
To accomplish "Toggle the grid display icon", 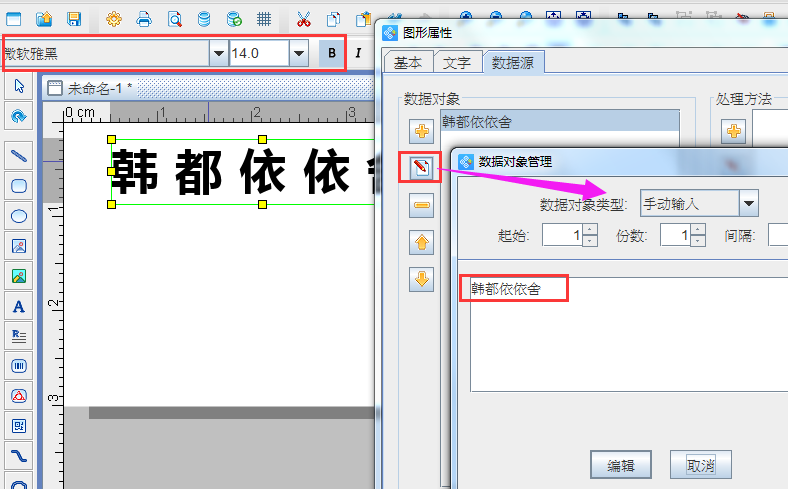I will (x=264, y=19).
